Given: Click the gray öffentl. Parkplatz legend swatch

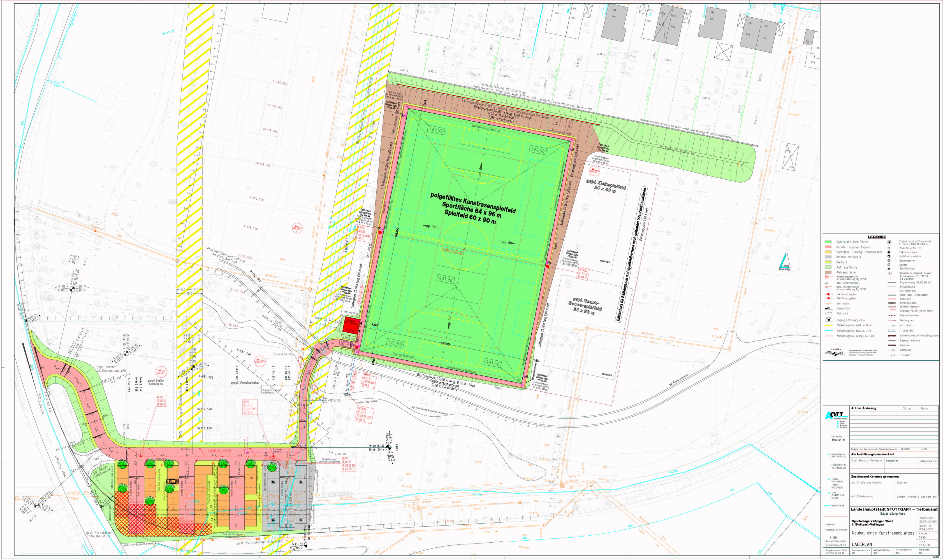Looking at the screenshot, I should (x=828, y=257).
